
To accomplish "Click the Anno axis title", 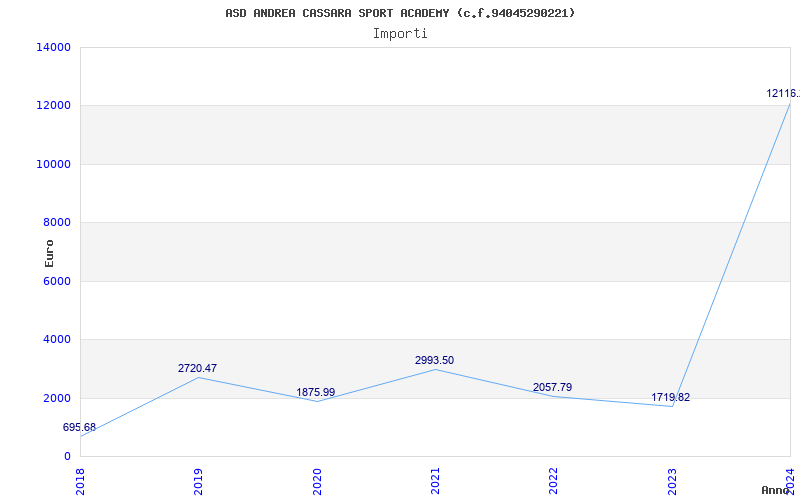I will [775, 490].
